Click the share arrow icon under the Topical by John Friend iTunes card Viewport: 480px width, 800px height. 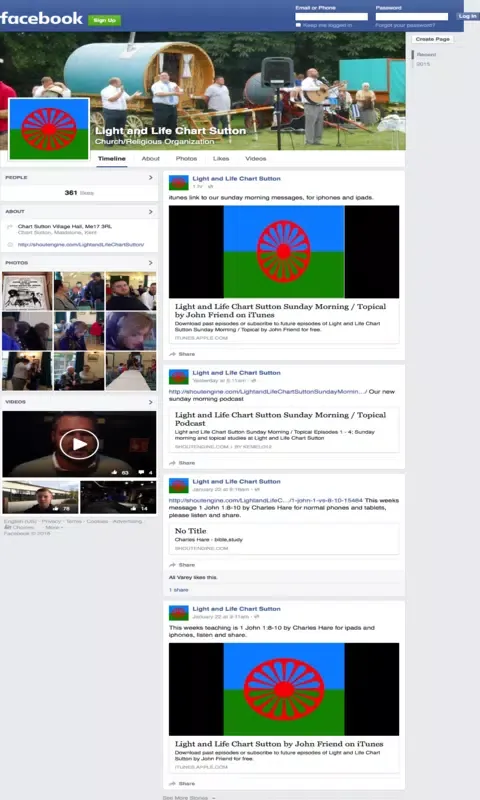point(172,354)
